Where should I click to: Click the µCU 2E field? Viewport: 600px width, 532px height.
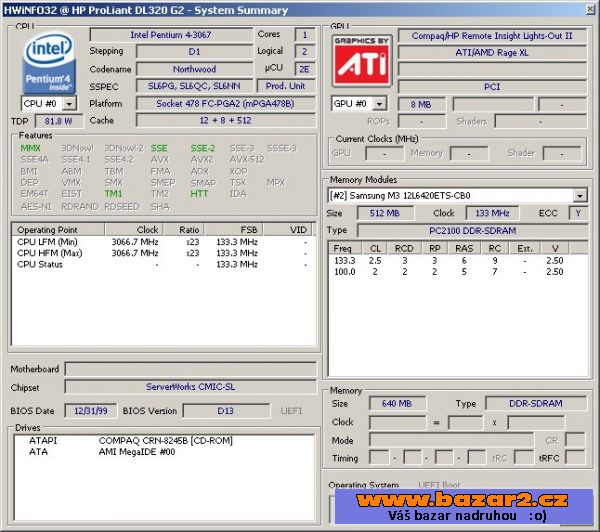[x=305, y=69]
